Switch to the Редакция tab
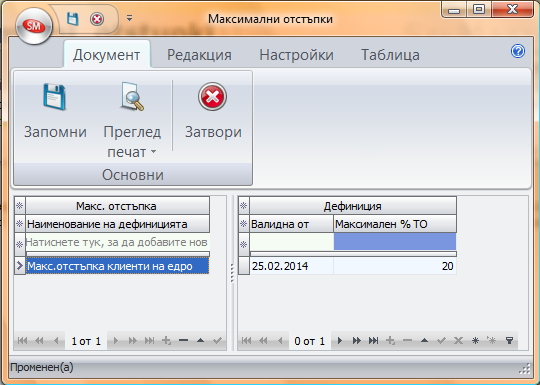Screen dimensions: 540x385 (199, 55)
